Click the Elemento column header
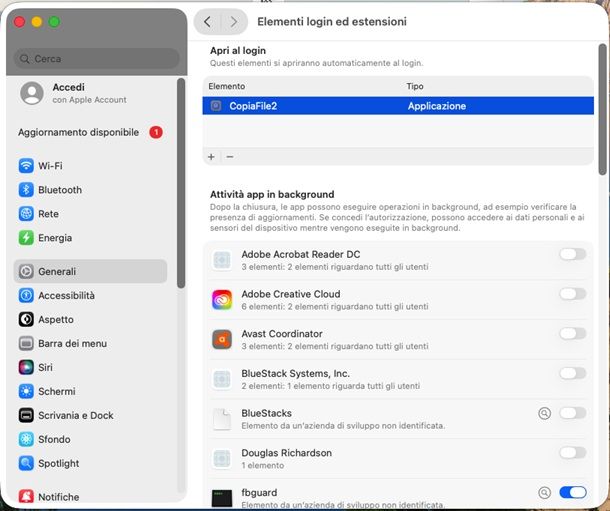This screenshot has width=610, height=511. click(x=227, y=86)
